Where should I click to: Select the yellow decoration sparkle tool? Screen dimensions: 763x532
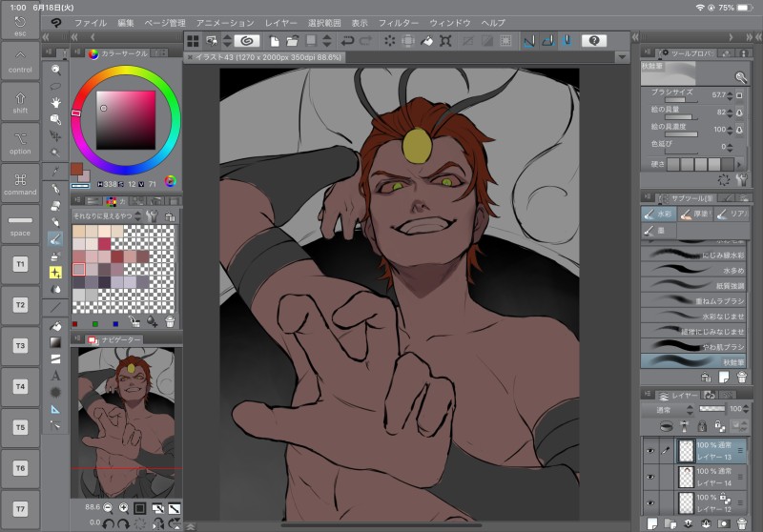coord(55,273)
